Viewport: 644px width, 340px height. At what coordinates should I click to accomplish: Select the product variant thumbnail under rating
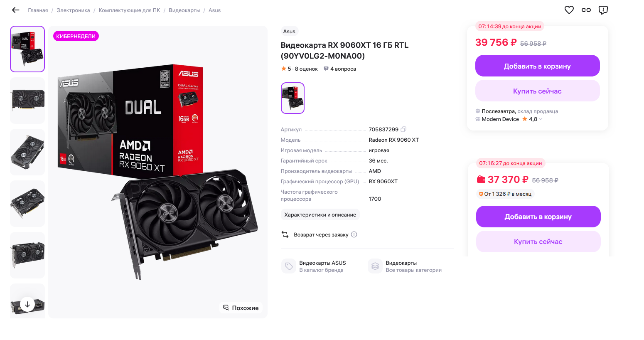point(293,98)
